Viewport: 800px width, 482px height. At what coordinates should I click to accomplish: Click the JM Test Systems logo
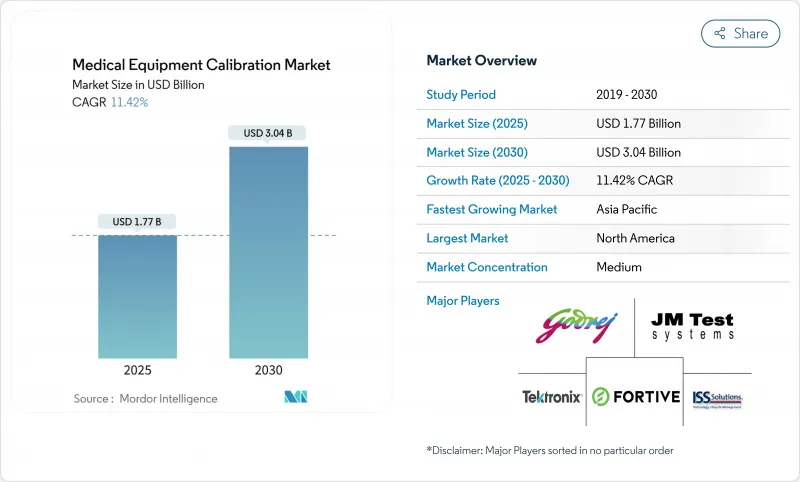[x=692, y=326]
